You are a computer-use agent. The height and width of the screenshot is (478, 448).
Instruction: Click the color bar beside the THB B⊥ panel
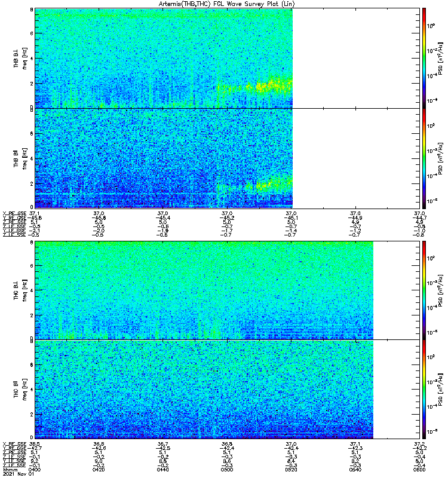424,58
